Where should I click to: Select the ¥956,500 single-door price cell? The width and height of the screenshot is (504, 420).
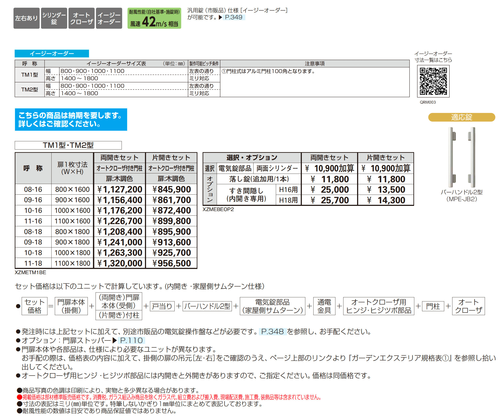click(x=171, y=263)
